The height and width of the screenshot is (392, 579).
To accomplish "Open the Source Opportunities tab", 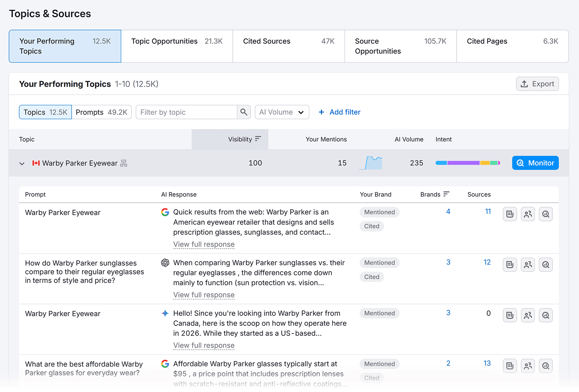I will (x=401, y=46).
